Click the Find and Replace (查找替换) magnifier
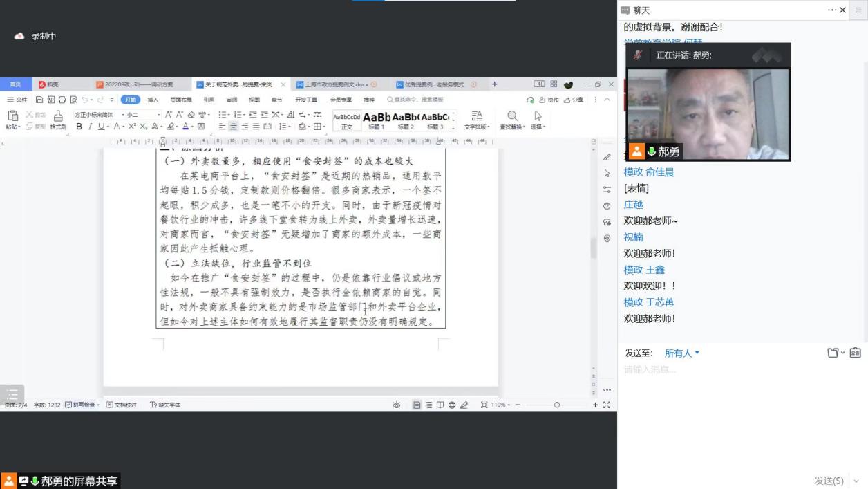The image size is (868, 489). (x=512, y=116)
